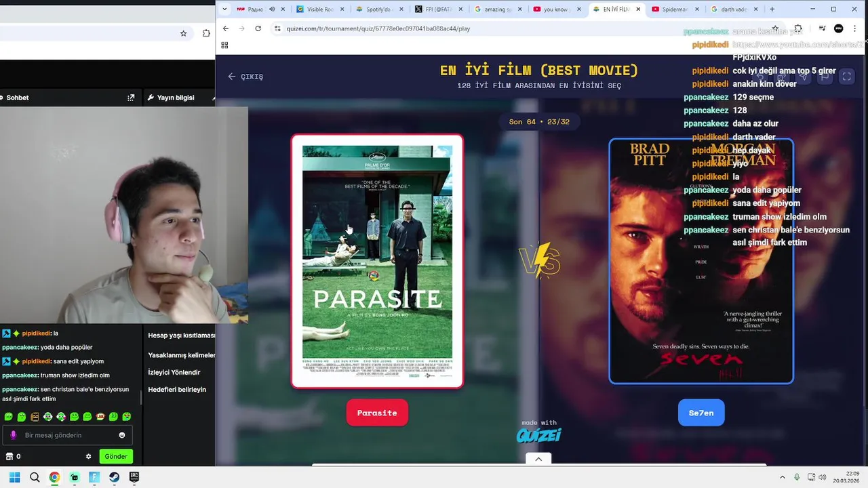Vote for Parasite with the red button
The height and width of the screenshot is (488, 868).
(x=377, y=413)
